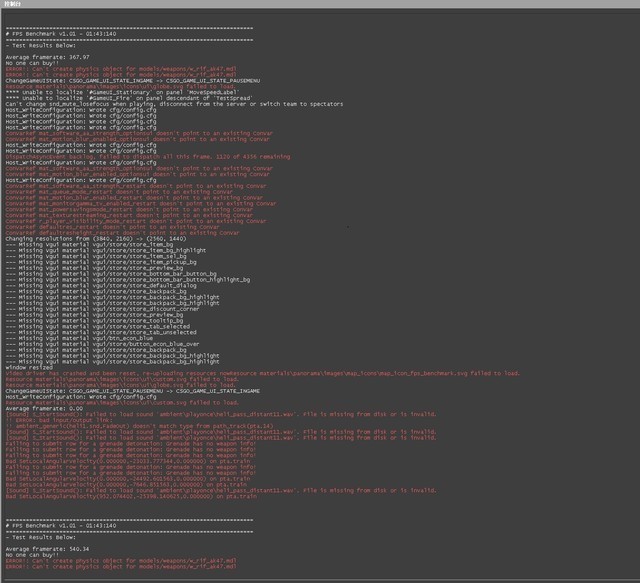The image size is (640, 583).
Task: Click the 'bad input/output link' error line
Action: tap(58, 420)
